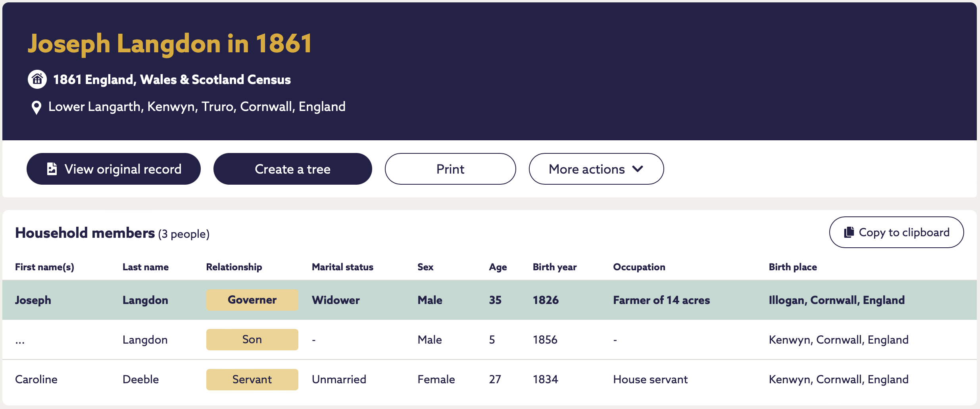The height and width of the screenshot is (409, 980).
Task: Select the Servant relationship badge
Action: (x=252, y=379)
